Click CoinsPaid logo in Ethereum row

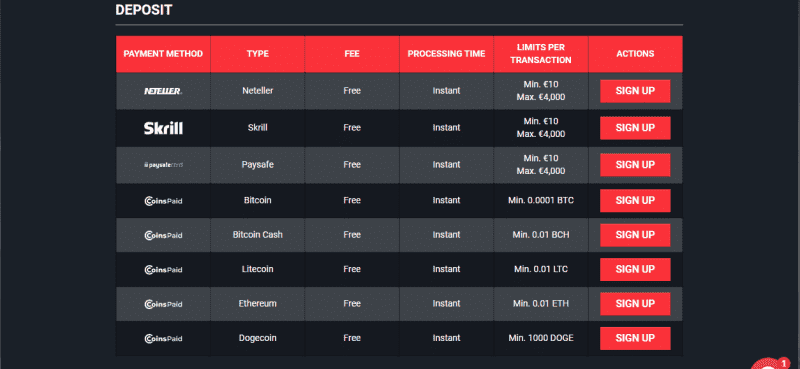pyautogui.click(x=163, y=304)
